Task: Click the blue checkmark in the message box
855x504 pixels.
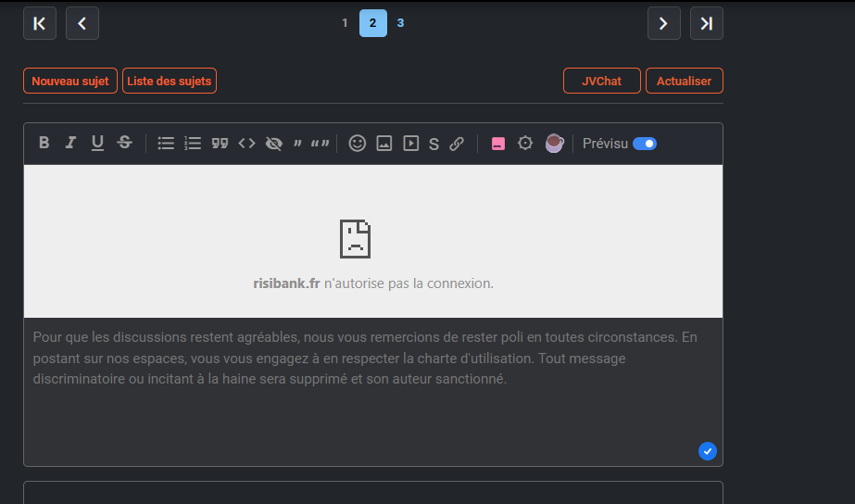Action: coord(708,451)
